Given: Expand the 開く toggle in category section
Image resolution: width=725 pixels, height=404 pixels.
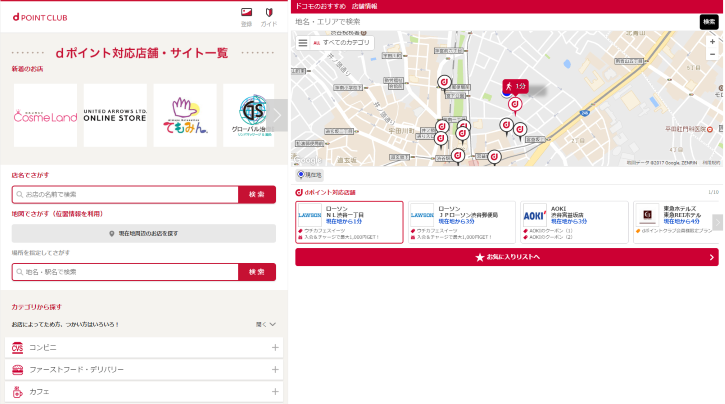Looking at the screenshot, I should pyautogui.click(x=266, y=324).
